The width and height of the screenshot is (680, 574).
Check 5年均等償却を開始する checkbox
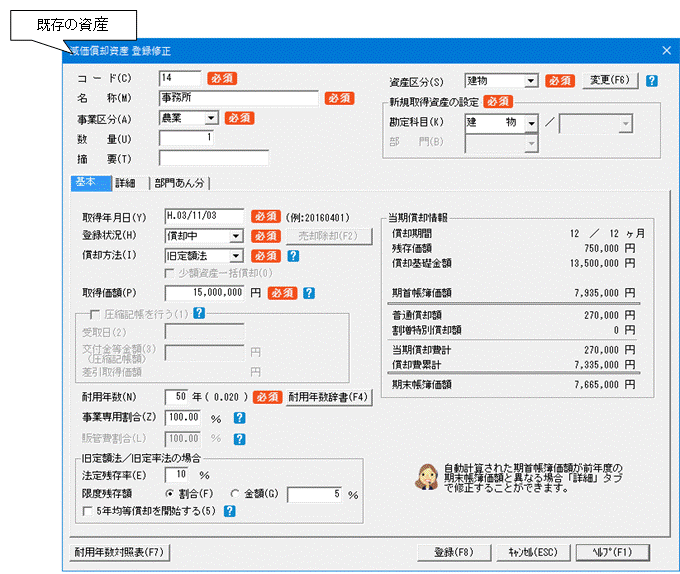[87, 511]
